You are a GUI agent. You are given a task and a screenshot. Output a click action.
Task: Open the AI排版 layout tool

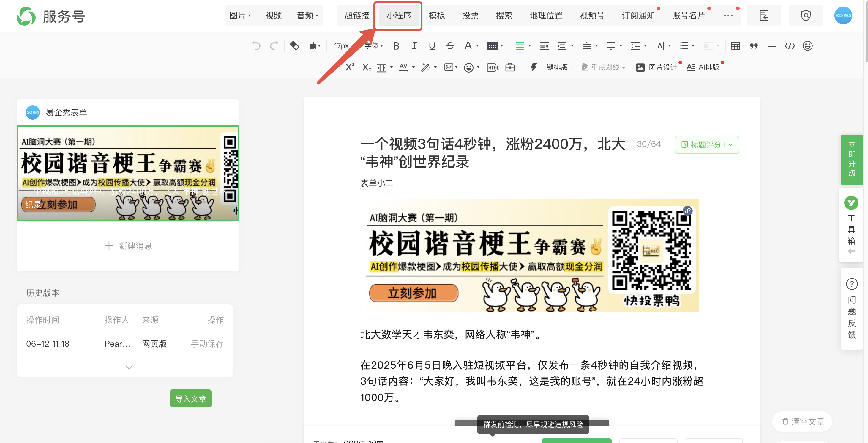(x=703, y=67)
